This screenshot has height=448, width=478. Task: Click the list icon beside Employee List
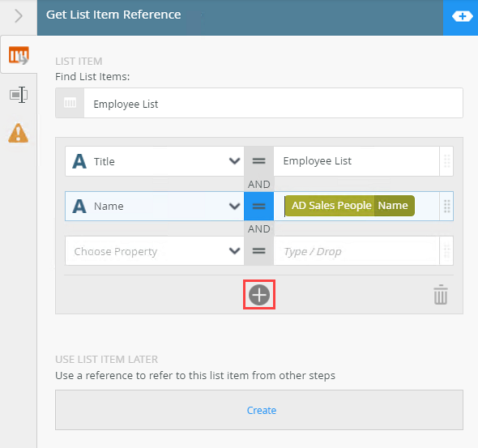(x=70, y=103)
